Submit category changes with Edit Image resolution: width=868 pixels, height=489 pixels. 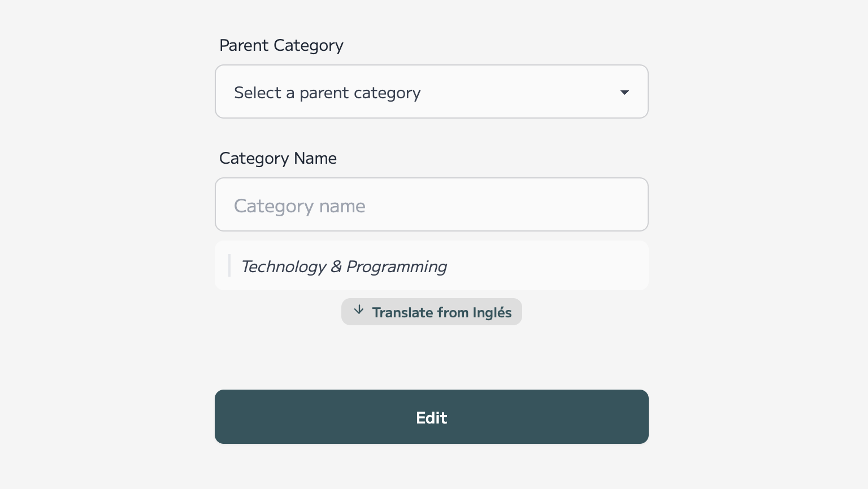432,417
